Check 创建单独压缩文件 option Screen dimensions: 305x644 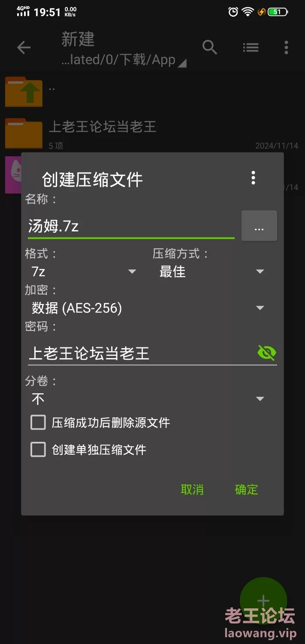[38, 450]
